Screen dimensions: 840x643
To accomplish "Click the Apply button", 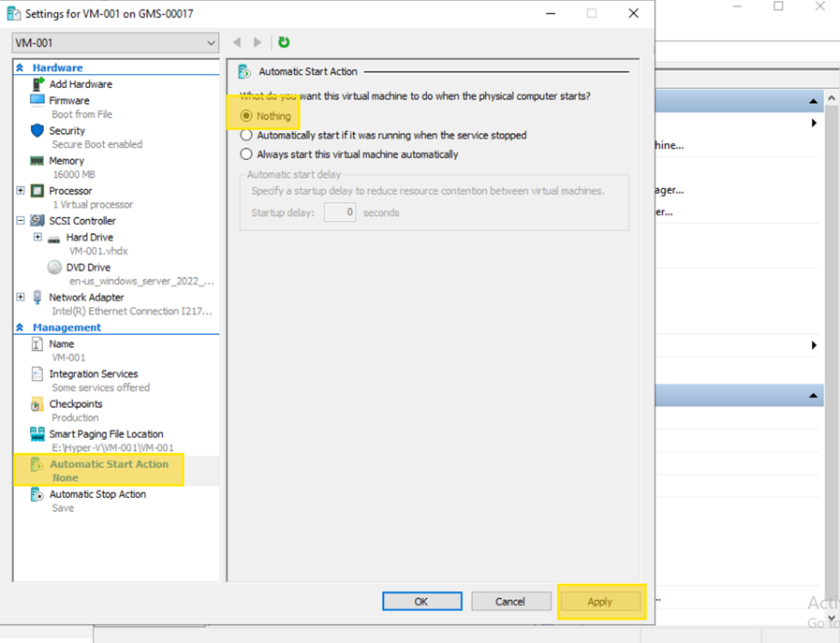I will tap(599, 602).
